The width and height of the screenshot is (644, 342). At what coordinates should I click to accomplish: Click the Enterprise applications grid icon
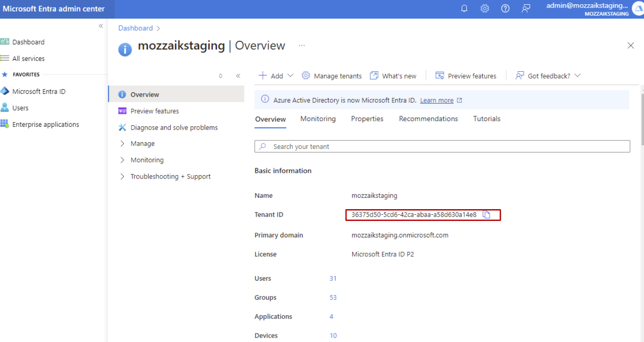[x=5, y=124]
